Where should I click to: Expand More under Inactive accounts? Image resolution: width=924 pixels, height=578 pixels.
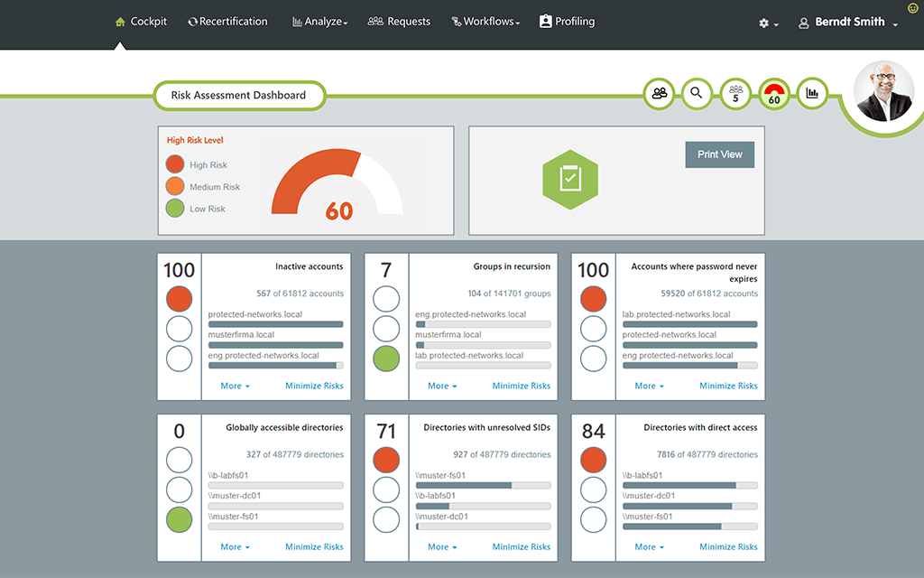[x=236, y=386]
